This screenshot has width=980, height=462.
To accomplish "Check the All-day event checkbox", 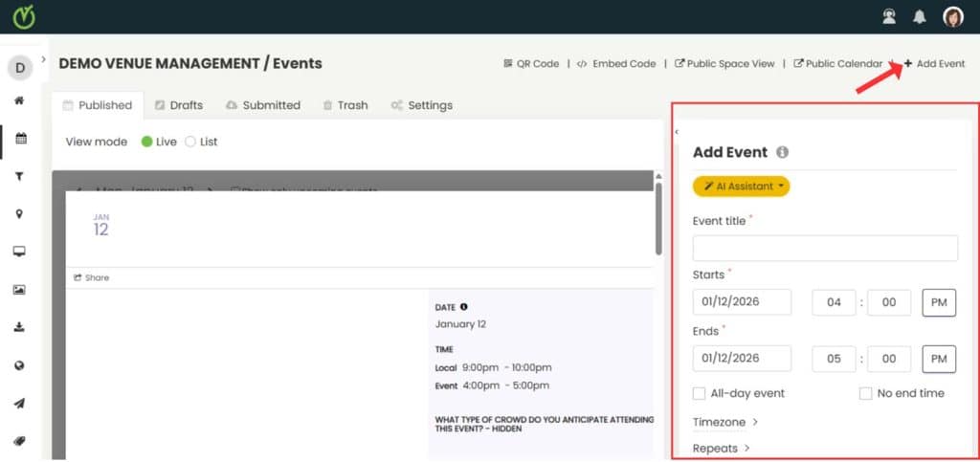I will (x=700, y=393).
